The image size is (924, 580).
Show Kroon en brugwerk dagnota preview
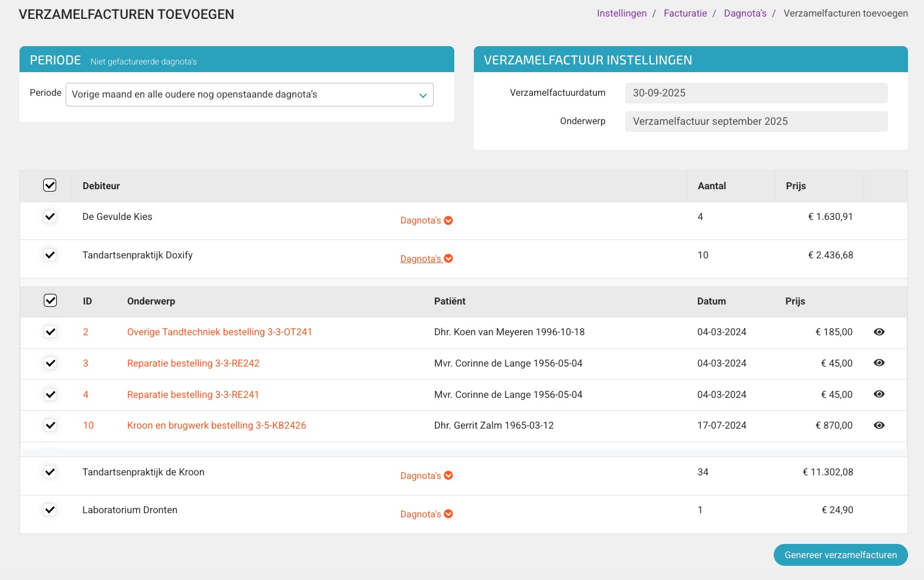[879, 426]
